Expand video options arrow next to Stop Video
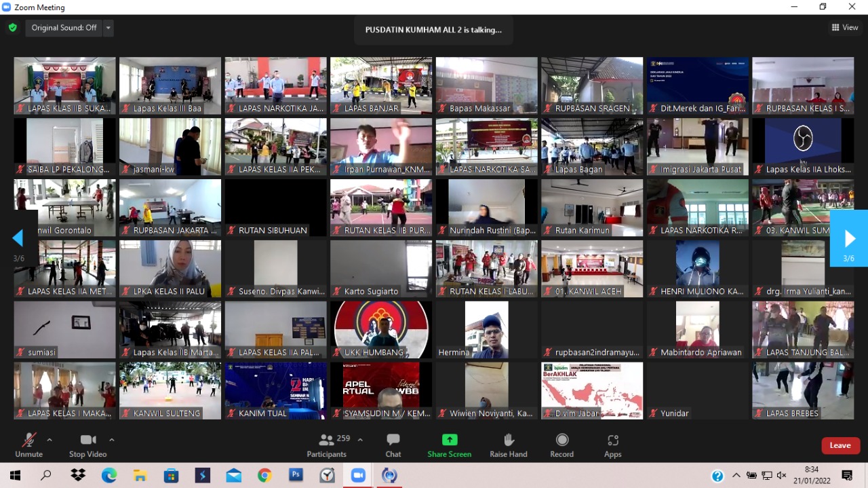Image resolution: width=868 pixels, height=488 pixels. [x=112, y=440]
